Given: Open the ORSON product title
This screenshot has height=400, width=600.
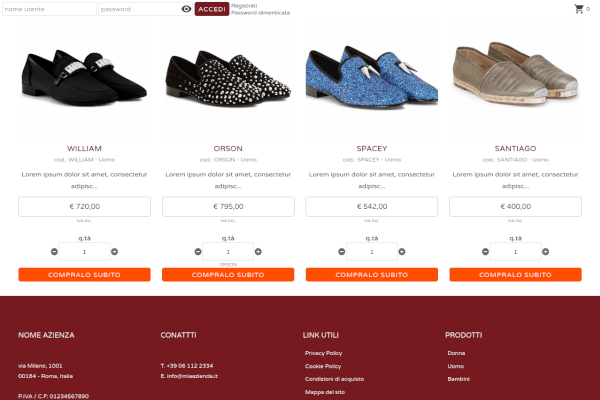Looking at the screenshot, I should tap(228, 148).
